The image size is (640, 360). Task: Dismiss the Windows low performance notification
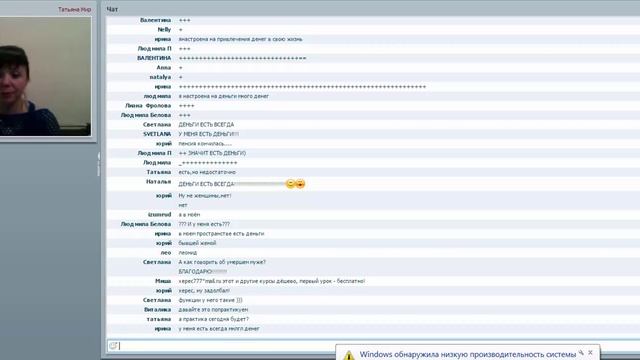590,352
